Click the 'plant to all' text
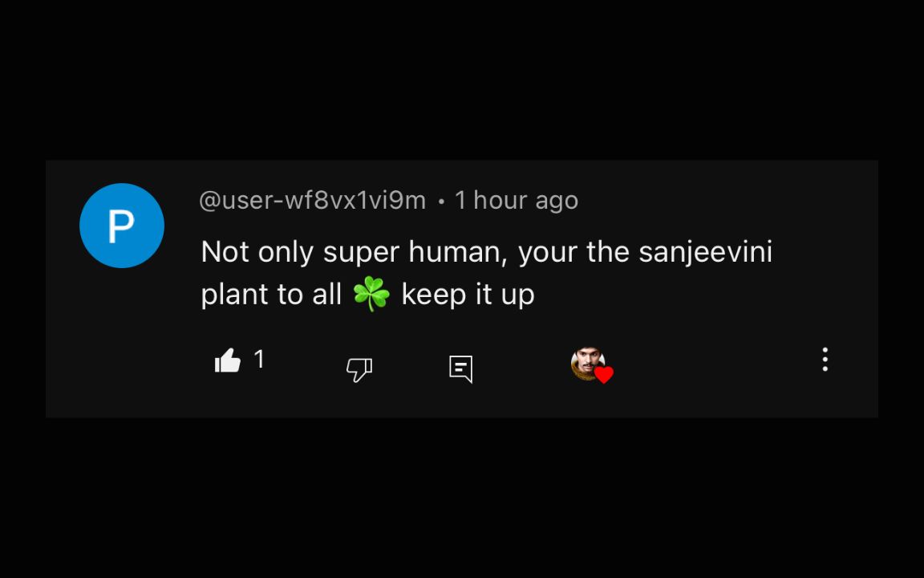The image size is (924, 578). 271,294
